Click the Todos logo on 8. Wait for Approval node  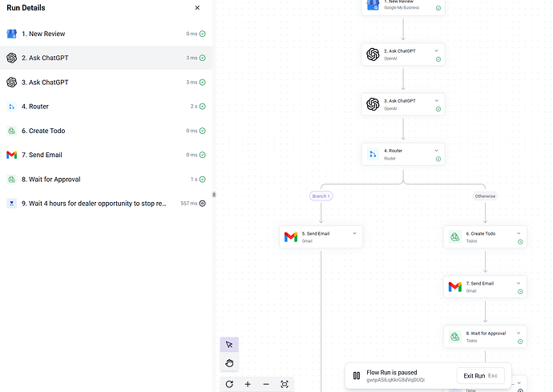coord(455,337)
